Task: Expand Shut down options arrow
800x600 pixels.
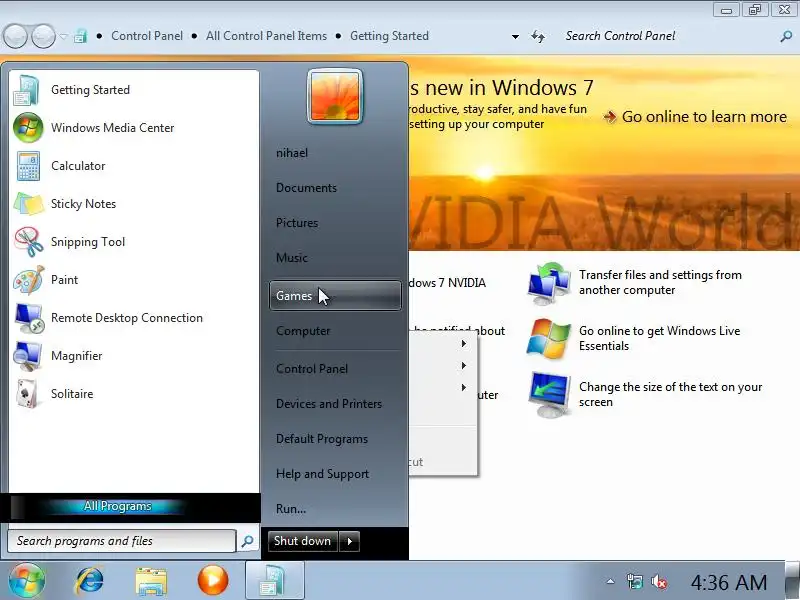Action: click(349, 541)
